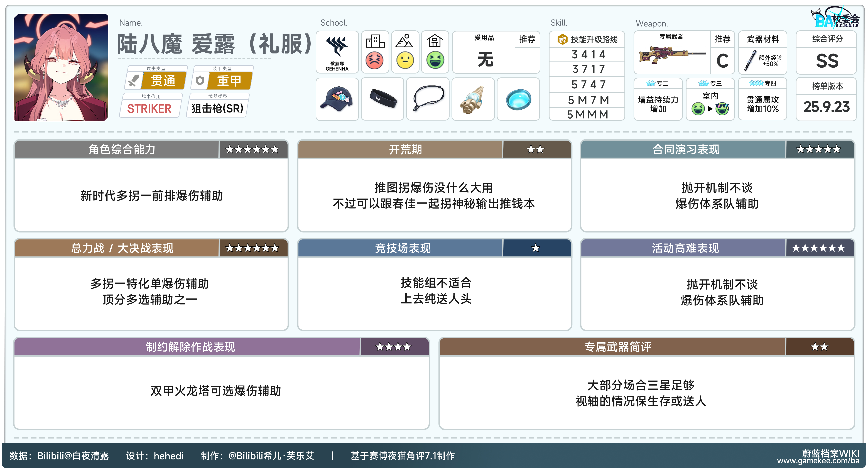Click the 开荒期 section header

[x=405, y=149]
